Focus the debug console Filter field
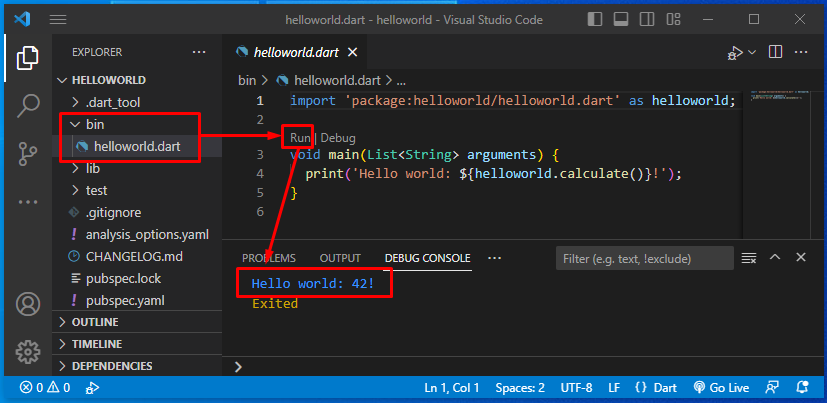This screenshot has height=403, width=827. coord(645,258)
